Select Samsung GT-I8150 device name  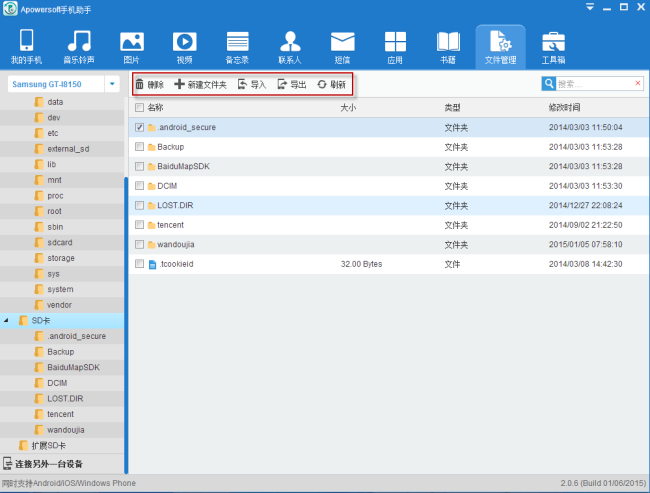click(x=47, y=84)
